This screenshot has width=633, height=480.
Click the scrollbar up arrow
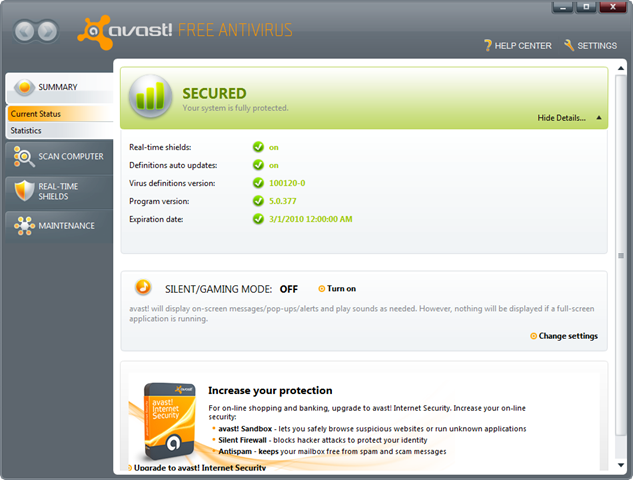pyautogui.click(x=621, y=69)
